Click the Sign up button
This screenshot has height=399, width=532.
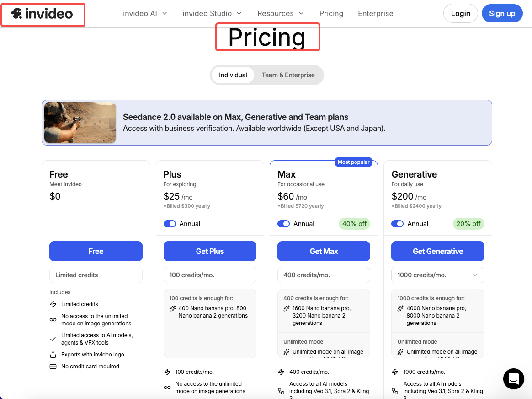502,14
